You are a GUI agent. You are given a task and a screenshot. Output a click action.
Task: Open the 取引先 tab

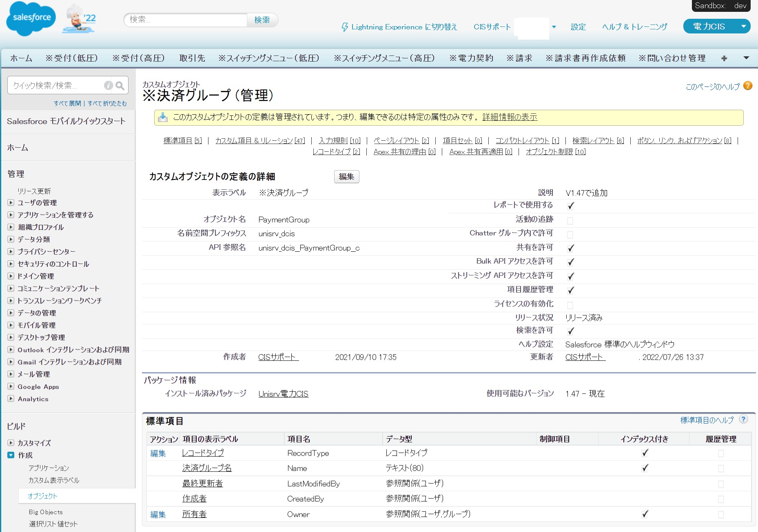[x=192, y=58]
